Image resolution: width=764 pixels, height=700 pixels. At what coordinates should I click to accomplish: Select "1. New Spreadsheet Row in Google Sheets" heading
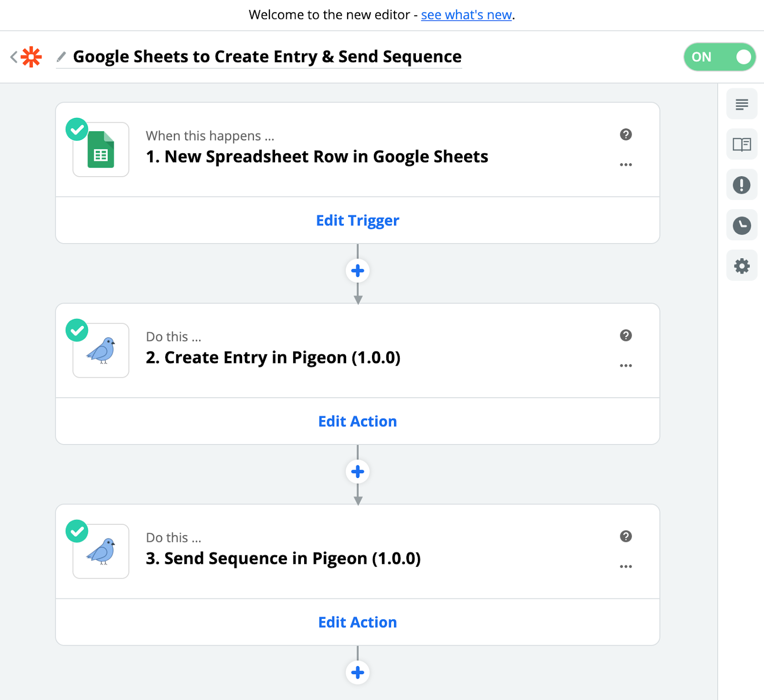(317, 157)
